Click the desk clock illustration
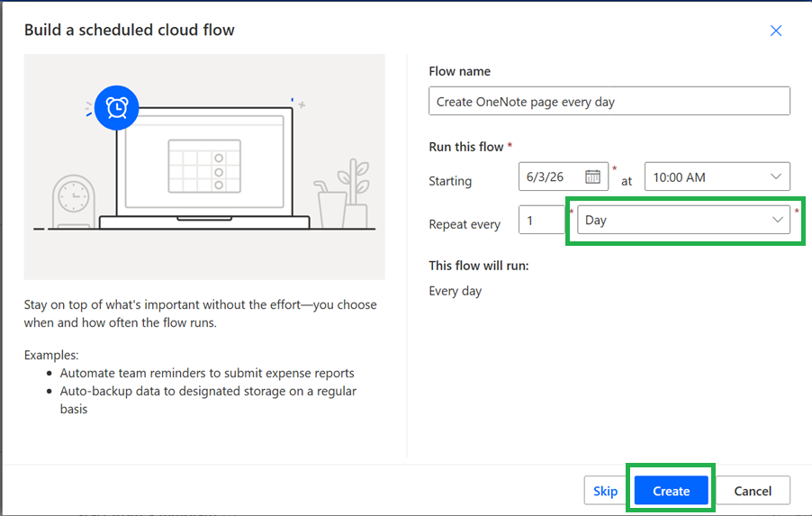 74,202
